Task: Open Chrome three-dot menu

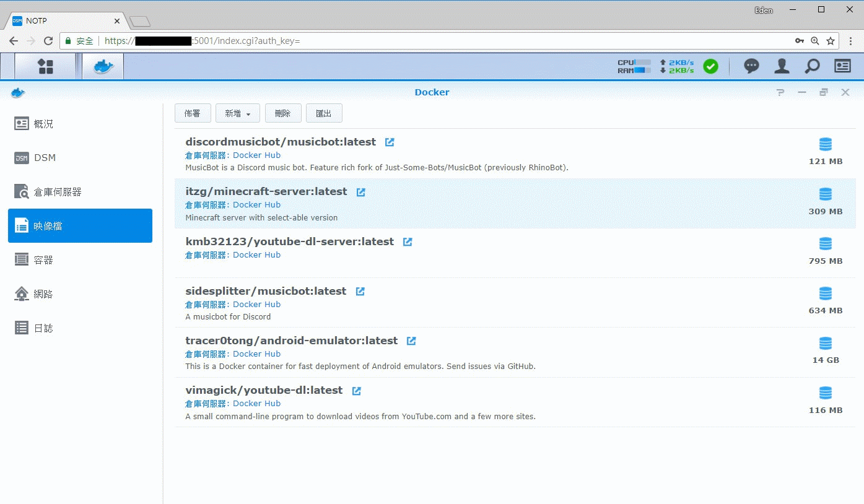Action: [851, 41]
